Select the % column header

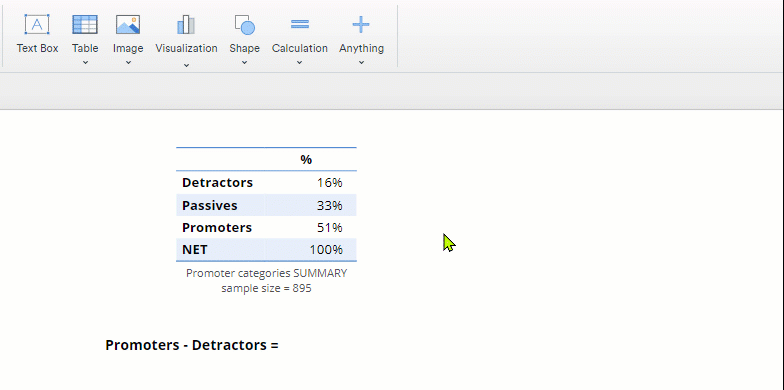pos(306,160)
